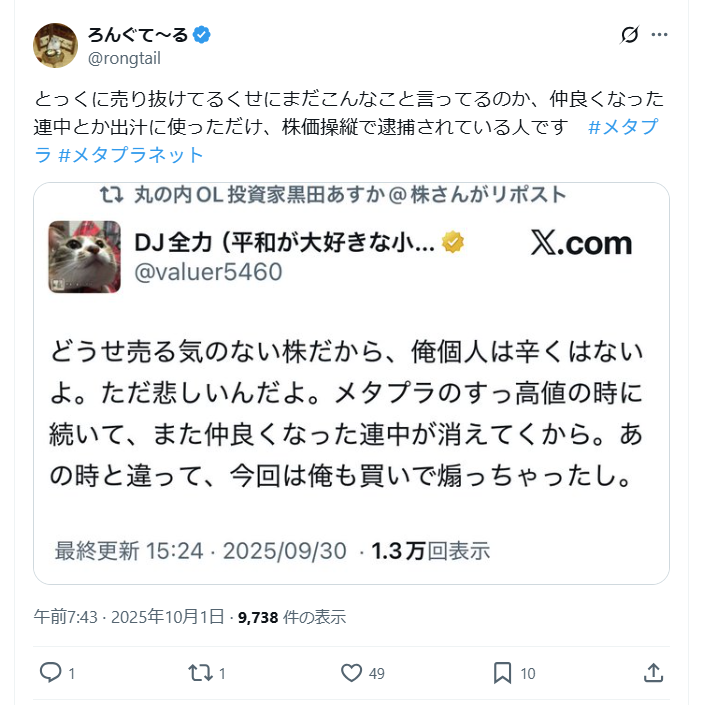Screen dimensions: 706x705
Task: Open the embedded quoted tweet image
Action: (351, 384)
